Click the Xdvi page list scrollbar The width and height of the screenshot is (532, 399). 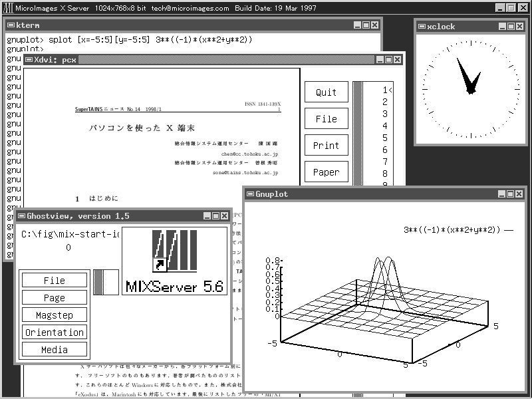tap(358, 133)
